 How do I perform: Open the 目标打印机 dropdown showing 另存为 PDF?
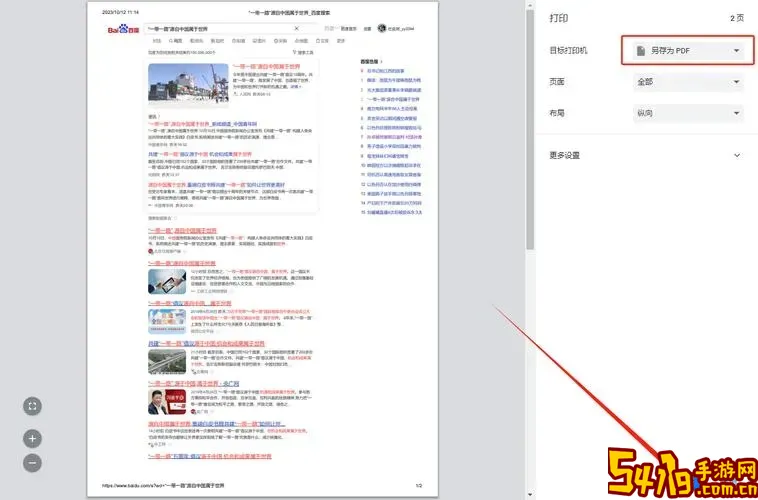pyautogui.click(x=688, y=50)
